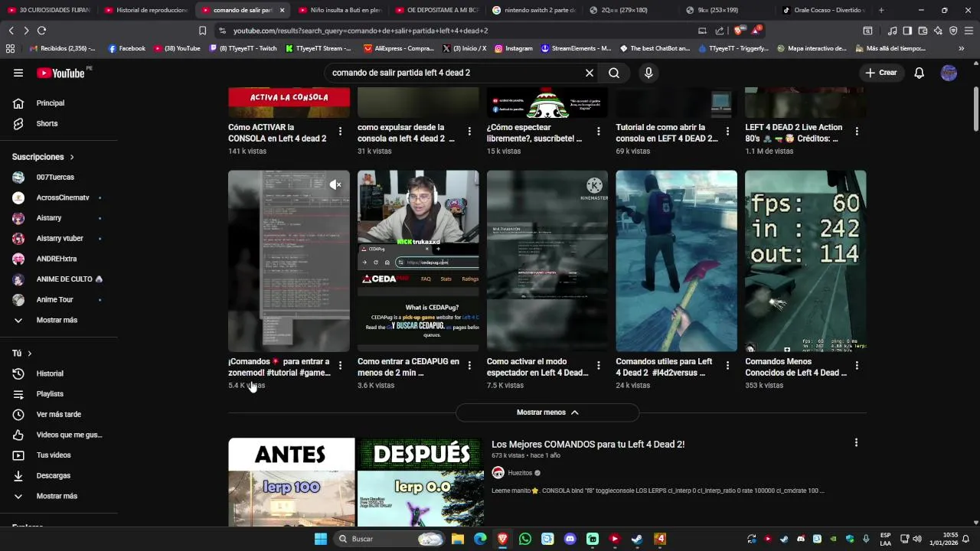The height and width of the screenshot is (551, 980).
Task: Switch to 30 CURIOSIDADES FLIPAN tab
Action: pos(50,10)
